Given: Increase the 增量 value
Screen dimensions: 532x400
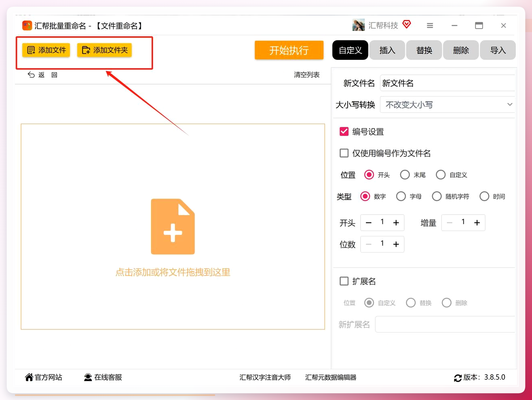Looking at the screenshot, I should point(477,223).
